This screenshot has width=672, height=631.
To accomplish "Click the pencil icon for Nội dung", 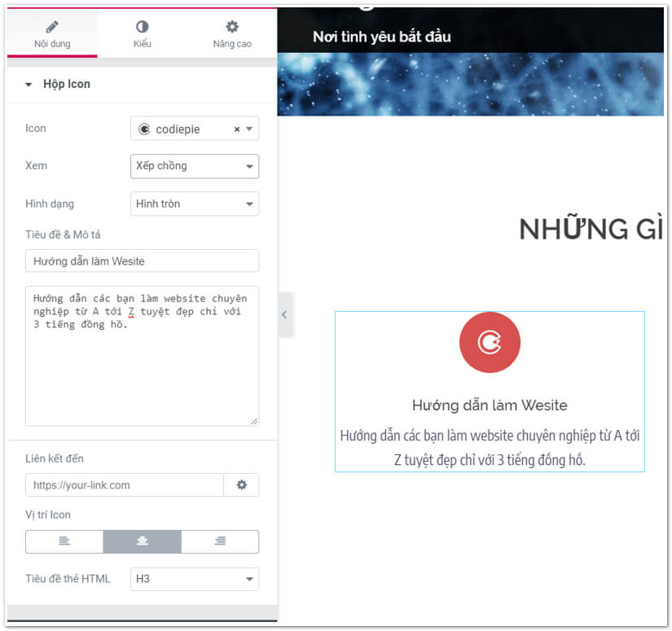I will [51, 27].
